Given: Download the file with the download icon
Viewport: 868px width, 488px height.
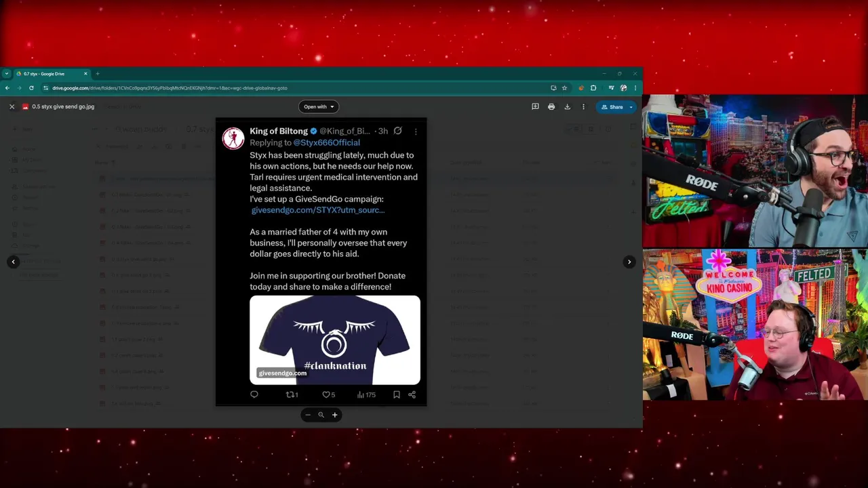Looking at the screenshot, I should tap(568, 106).
